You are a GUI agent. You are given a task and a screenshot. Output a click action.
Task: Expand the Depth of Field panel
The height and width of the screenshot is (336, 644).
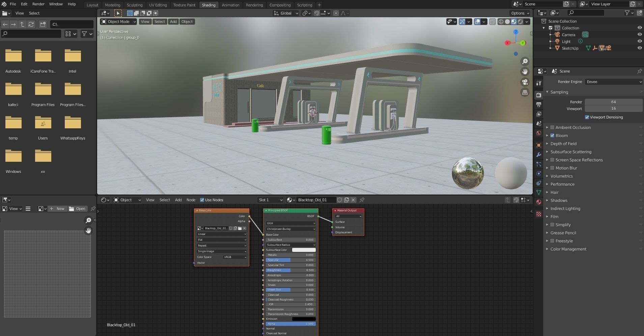click(x=563, y=144)
